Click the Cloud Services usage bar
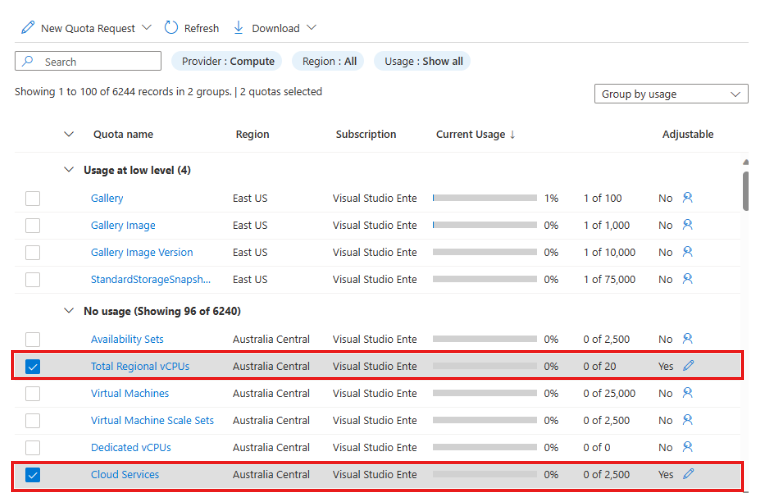 point(485,474)
